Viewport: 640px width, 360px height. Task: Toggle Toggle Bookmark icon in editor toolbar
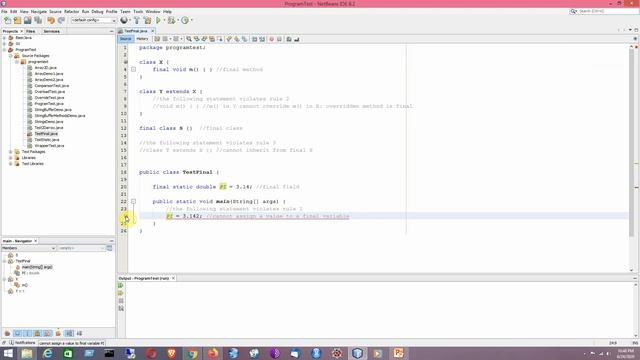[x=244, y=39]
